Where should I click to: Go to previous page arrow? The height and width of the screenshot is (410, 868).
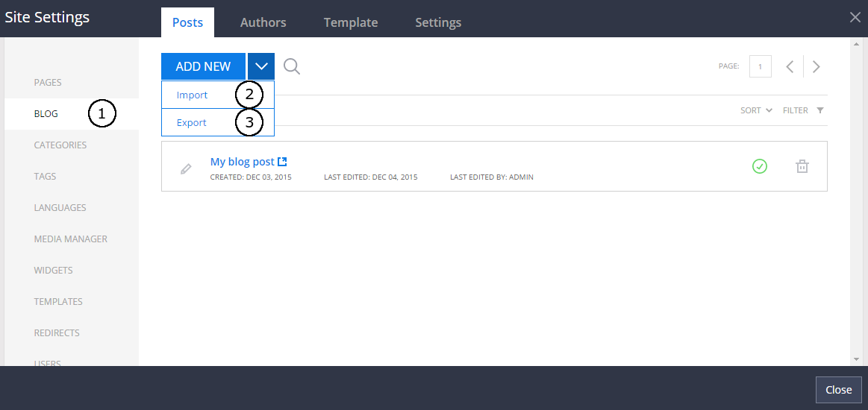790,66
